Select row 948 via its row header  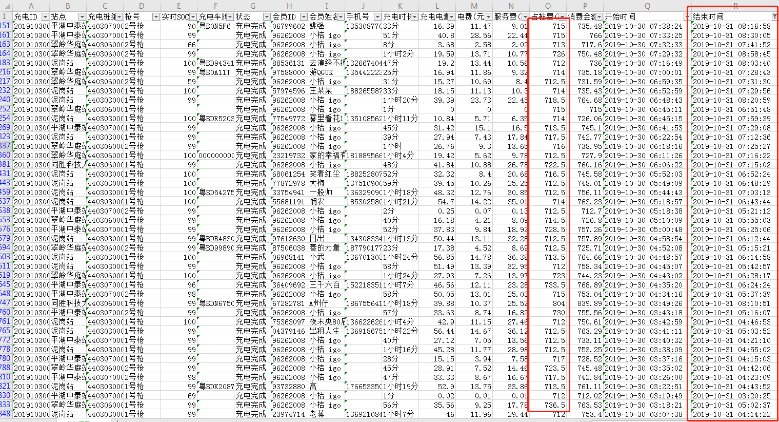pos(6,412)
